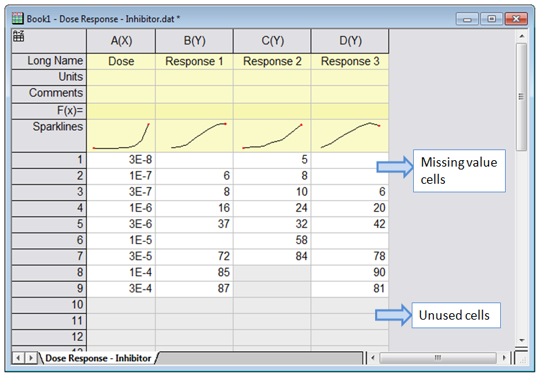Close the Book1 workbook window
Screen dimensions: 543x379
click(516, 19)
